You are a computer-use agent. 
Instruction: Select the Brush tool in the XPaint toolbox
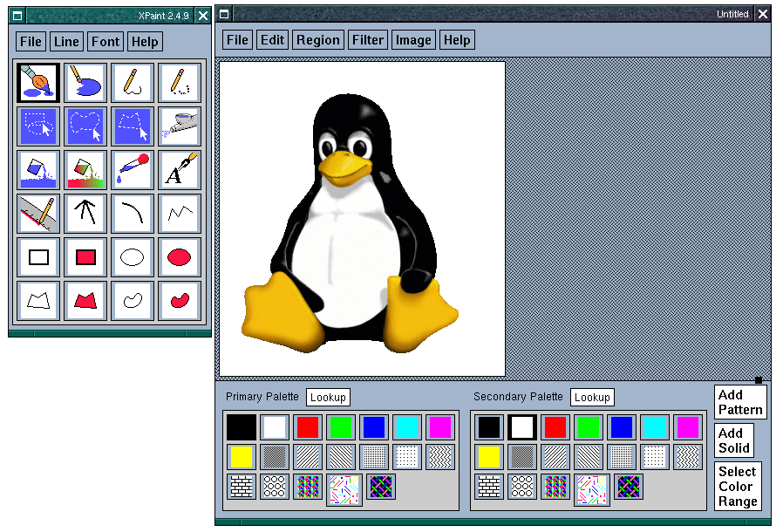[x=38, y=82]
